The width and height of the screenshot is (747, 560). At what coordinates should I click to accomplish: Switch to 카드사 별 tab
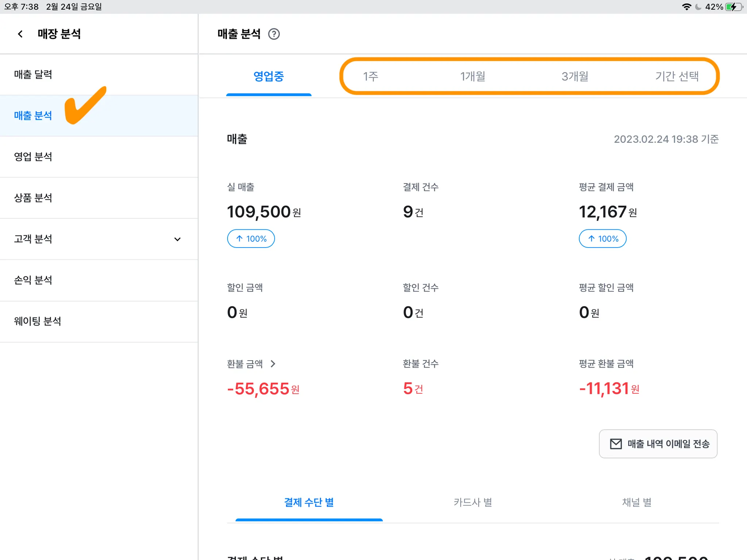point(473,502)
